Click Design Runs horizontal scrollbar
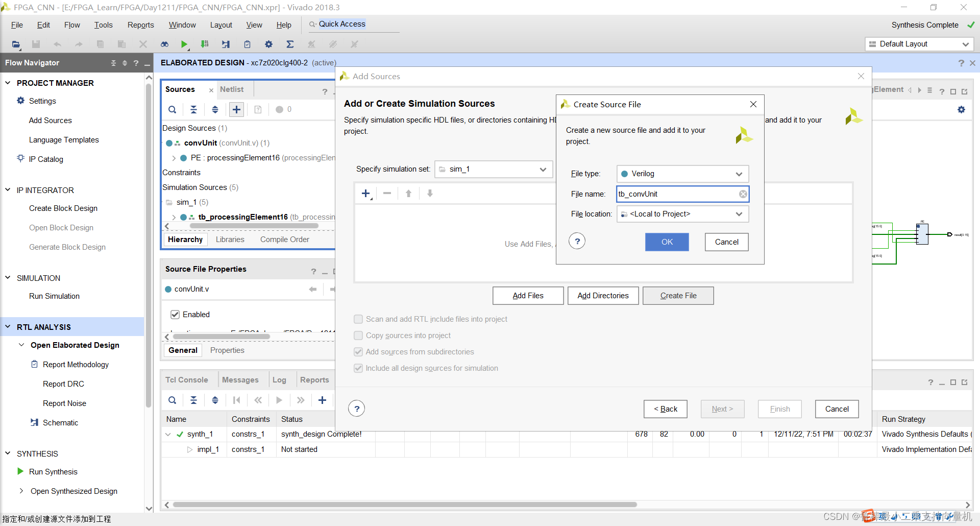This screenshot has width=980, height=526. (405, 505)
